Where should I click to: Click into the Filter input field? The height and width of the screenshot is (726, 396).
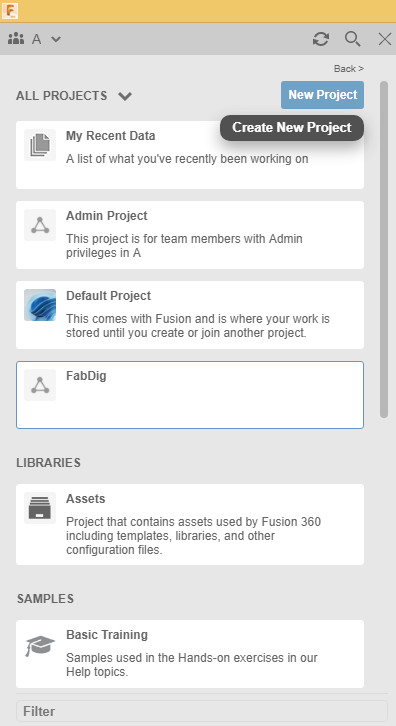202,711
